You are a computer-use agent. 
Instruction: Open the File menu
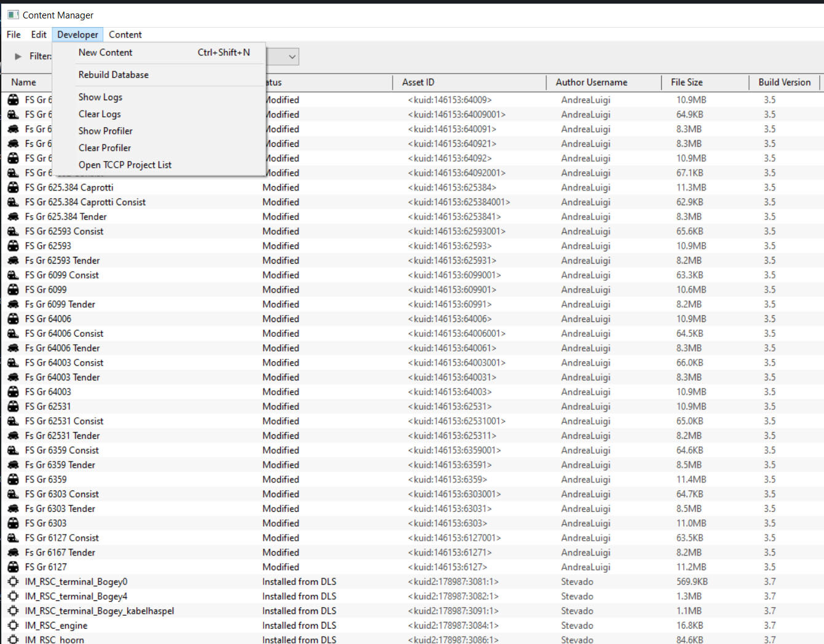click(x=14, y=35)
